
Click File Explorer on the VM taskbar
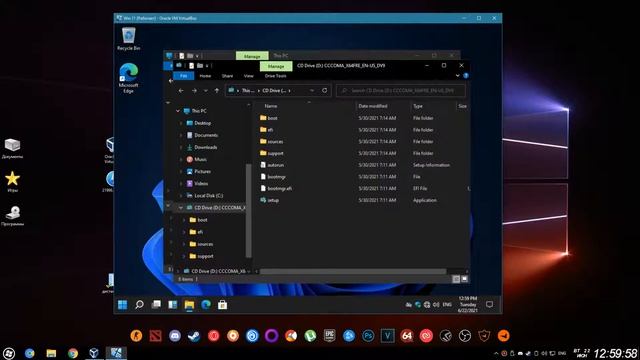(x=189, y=304)
